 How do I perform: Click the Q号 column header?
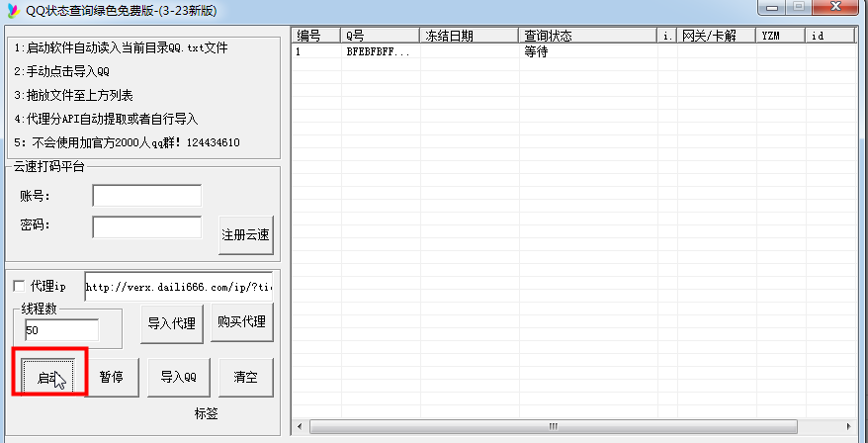(381, 36)
